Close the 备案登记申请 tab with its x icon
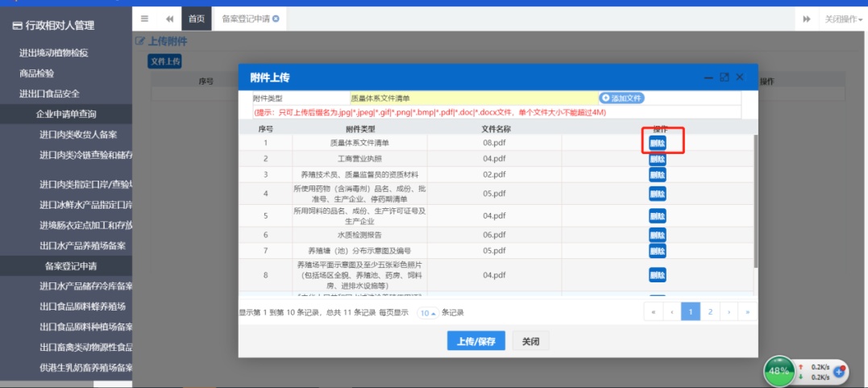The image size is (868, 388). [x=276, y=19]
